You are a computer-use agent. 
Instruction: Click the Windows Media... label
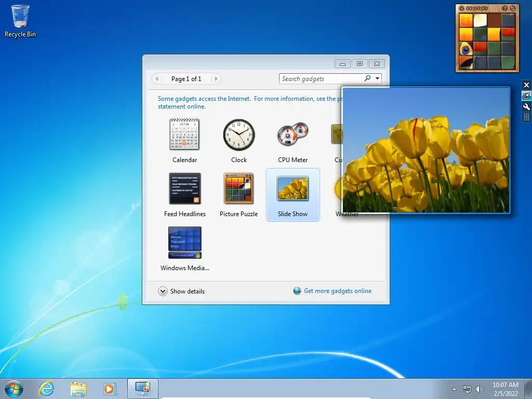click(185, 268)
